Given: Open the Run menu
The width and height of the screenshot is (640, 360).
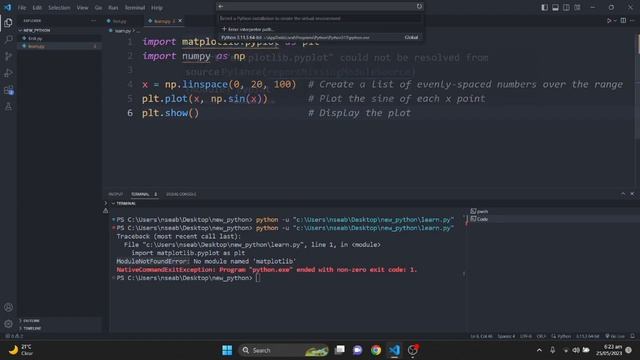Looking at the screenshot, I should (x=113, y=7).
